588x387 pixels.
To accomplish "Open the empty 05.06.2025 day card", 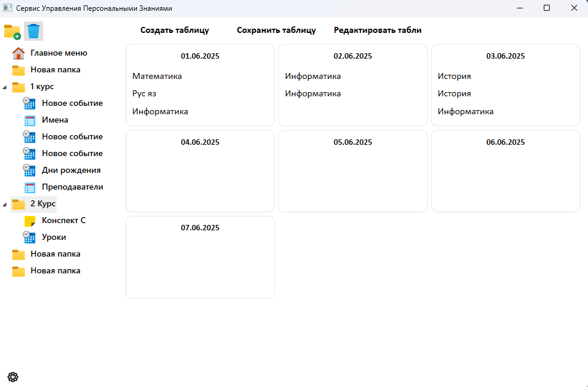I will pyautogui.click(x=353, y=171).
